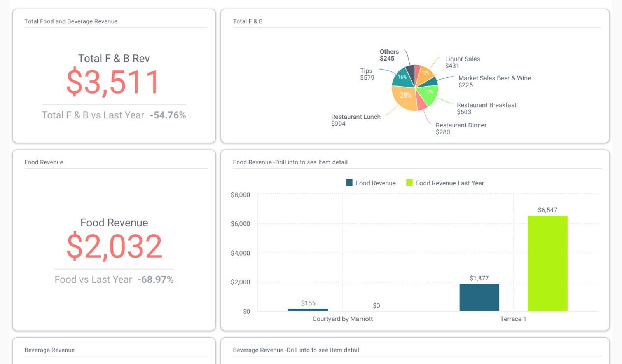The image size is (622, 364).
Task: Select the pink Restaurant Dinner pie slice
Action: click(421, 102)
